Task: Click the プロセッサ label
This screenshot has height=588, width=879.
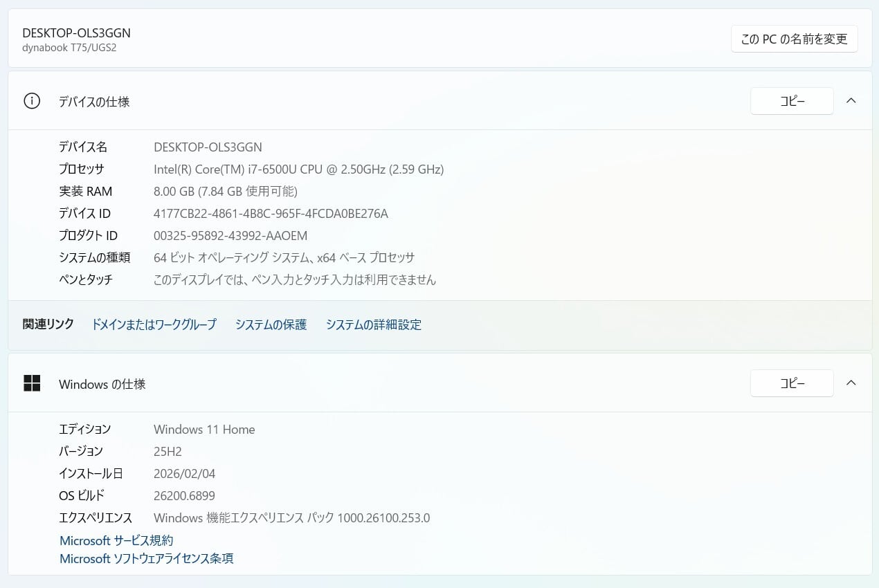Action: (x=82, y=169)
